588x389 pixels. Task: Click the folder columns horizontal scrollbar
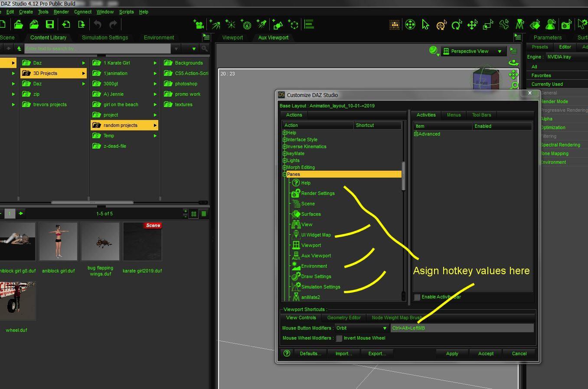tap(92, 202)
